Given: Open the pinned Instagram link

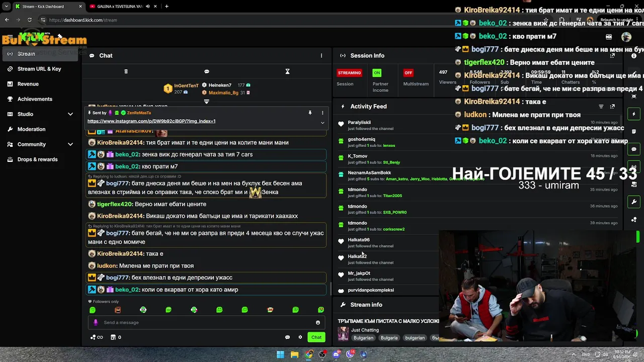Looking at the screenshot, I should click(151, 121).
